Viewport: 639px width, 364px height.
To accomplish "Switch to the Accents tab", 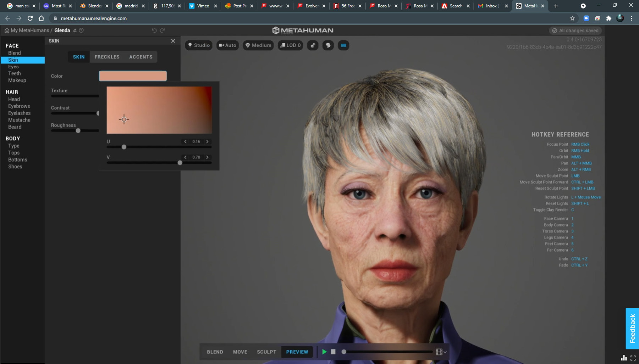I will 141,57.
